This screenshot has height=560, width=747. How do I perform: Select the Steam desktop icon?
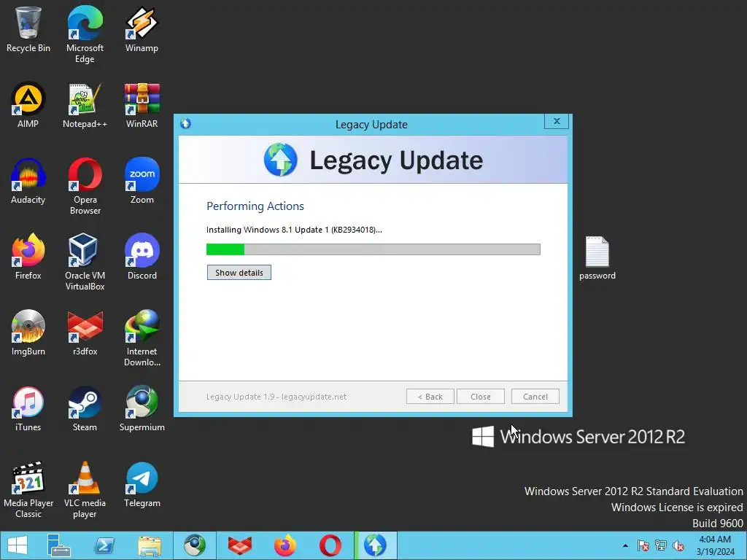pos(85,408)
